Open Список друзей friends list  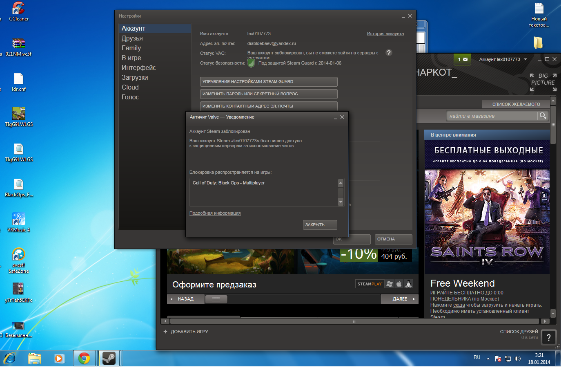click(519, 332)
